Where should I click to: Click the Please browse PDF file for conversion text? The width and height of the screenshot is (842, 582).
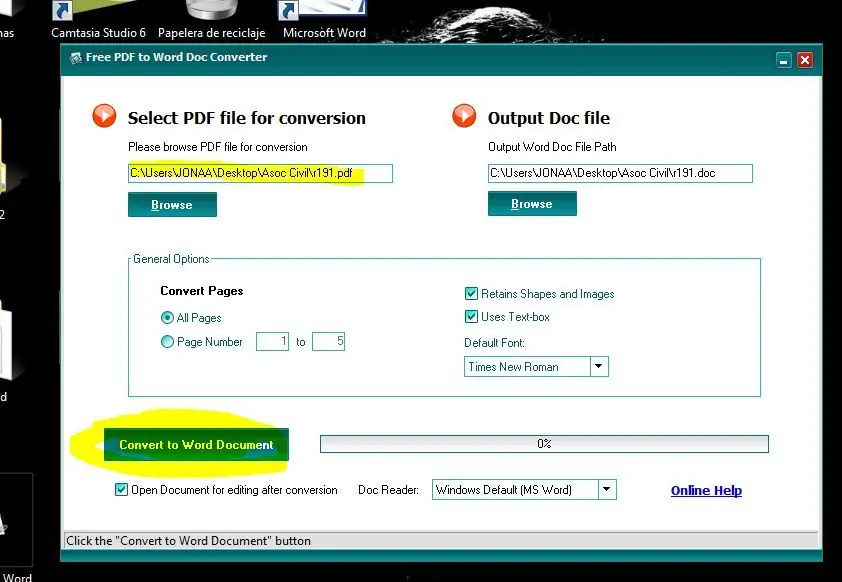[217, 147]
